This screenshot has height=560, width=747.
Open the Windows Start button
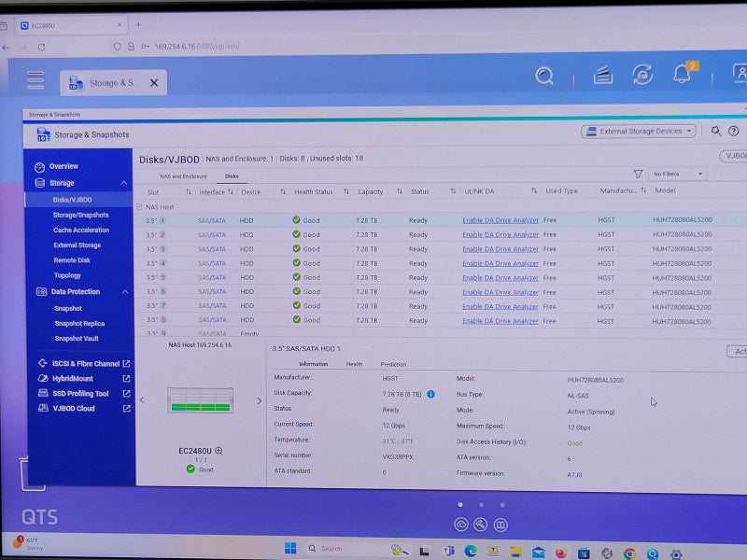(290, 548)
